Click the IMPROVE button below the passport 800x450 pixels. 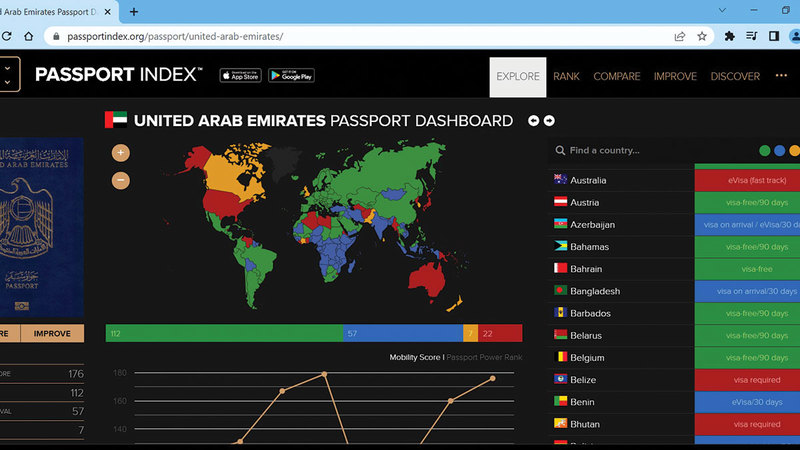pyautogui.click(x=53, y=333)
